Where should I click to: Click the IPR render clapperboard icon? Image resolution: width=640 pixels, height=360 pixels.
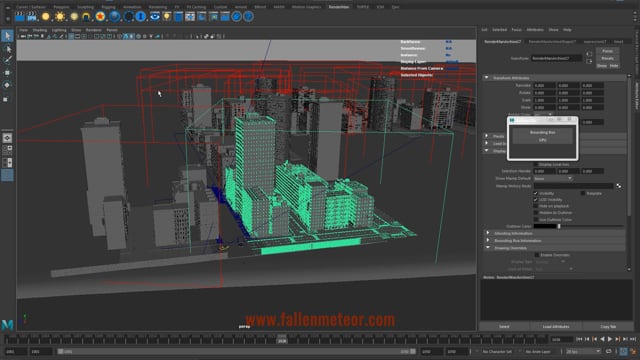pyautogui.click(x=31, y=17)
